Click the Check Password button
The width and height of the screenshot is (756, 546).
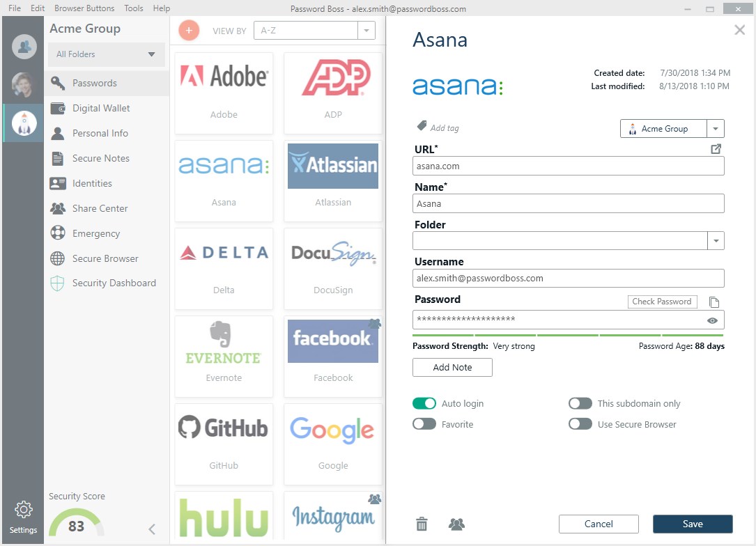point(662,302)
